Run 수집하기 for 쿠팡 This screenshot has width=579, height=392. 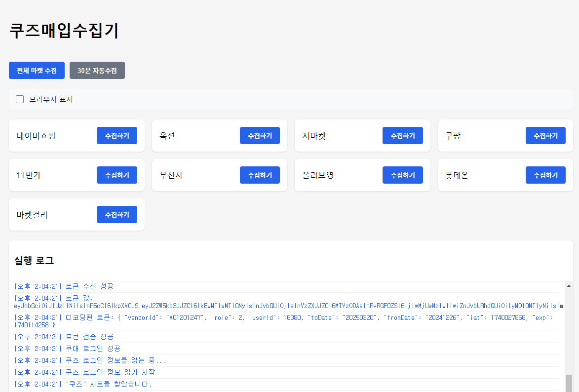pos(546,136)
